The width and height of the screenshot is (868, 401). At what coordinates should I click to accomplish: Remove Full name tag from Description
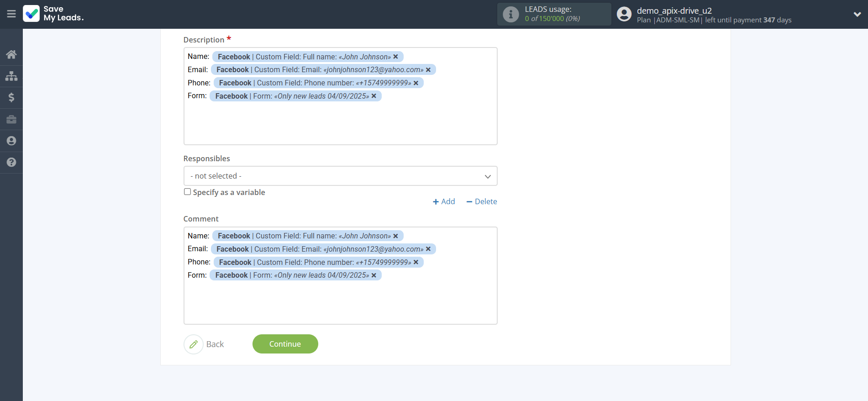pyautogui.click(x=396, y=57)
